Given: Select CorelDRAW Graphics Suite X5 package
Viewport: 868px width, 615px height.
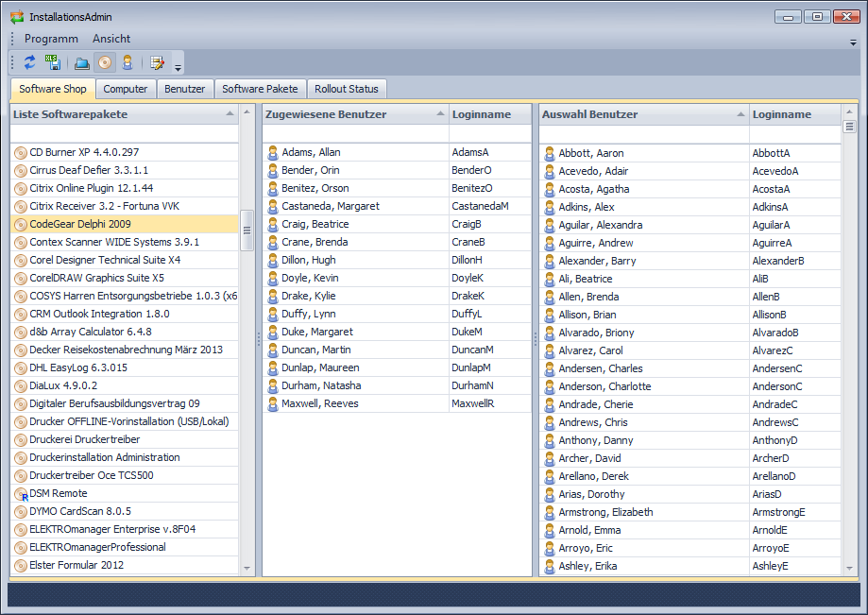Looking at the screenshot, I should click(x=96, y=279).
